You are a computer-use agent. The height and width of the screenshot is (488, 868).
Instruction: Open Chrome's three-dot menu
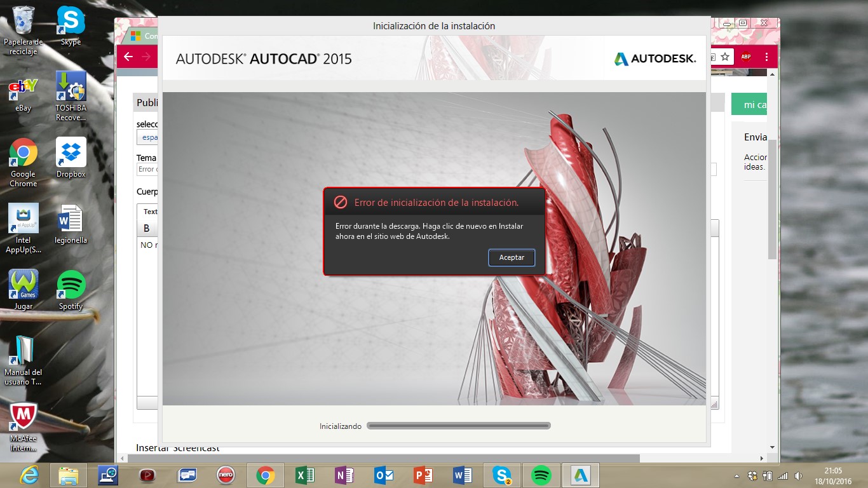[767, 57]
